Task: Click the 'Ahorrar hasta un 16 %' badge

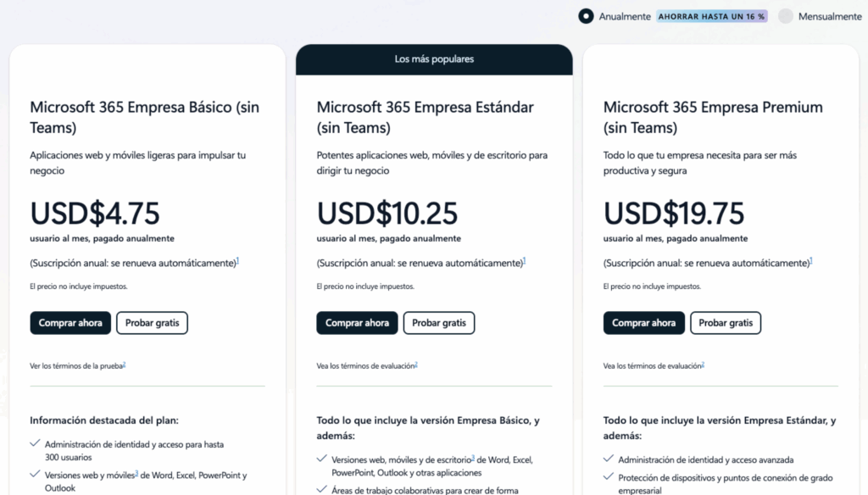Action: click(712, 16)
